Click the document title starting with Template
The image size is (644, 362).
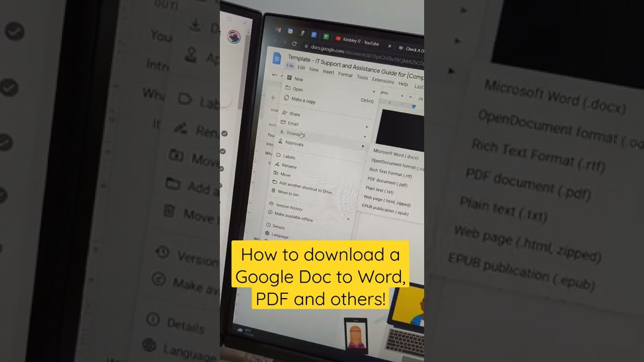[356, 67]
